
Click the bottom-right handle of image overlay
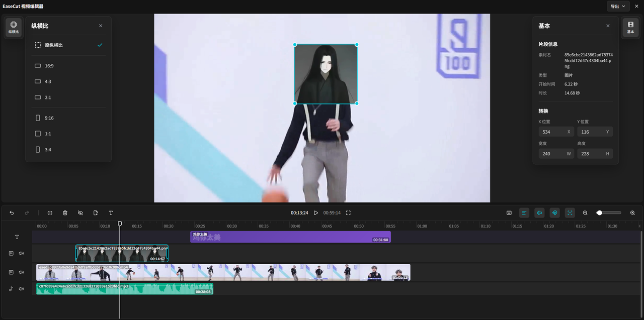(x=357, y=103)
